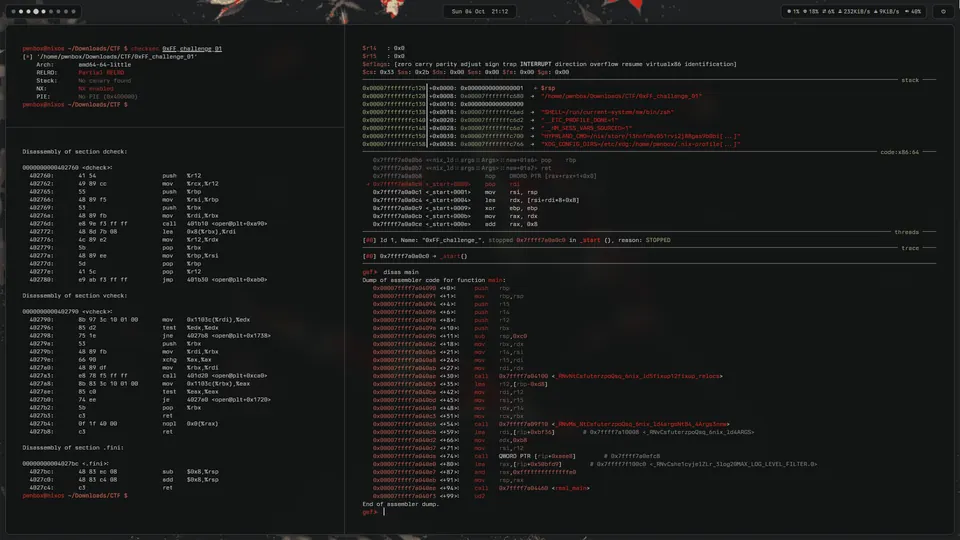Click the 'lea rdx, [rsi+rdi*8+0x8]' instruction
The width and height of the screenshot is (960, 540).
point(531,200)
